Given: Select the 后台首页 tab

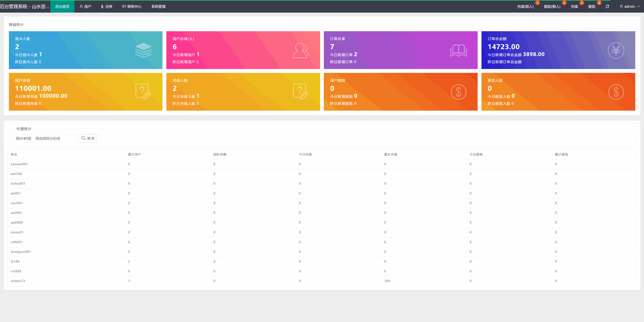Looking at the screenshot, I should click(62, 7).
